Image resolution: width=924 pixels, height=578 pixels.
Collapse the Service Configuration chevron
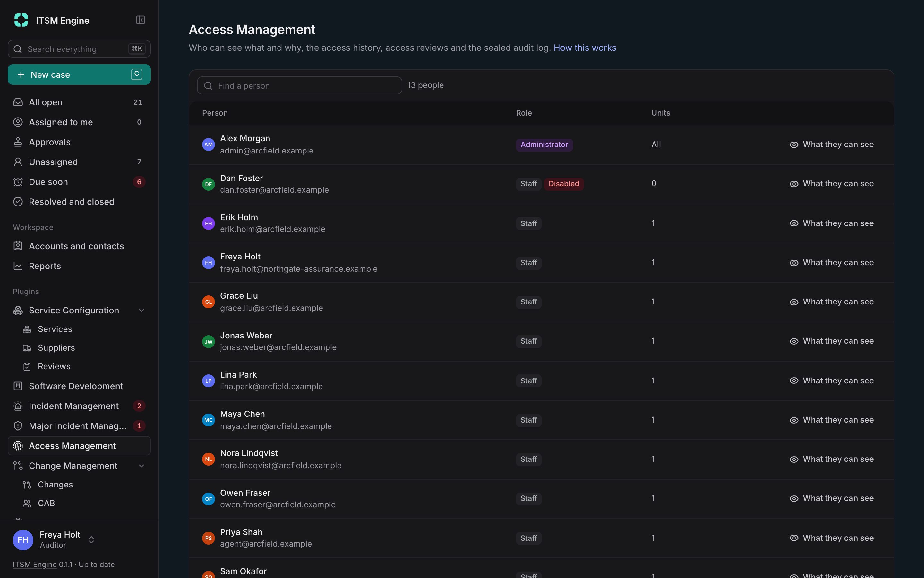(142, 311)
